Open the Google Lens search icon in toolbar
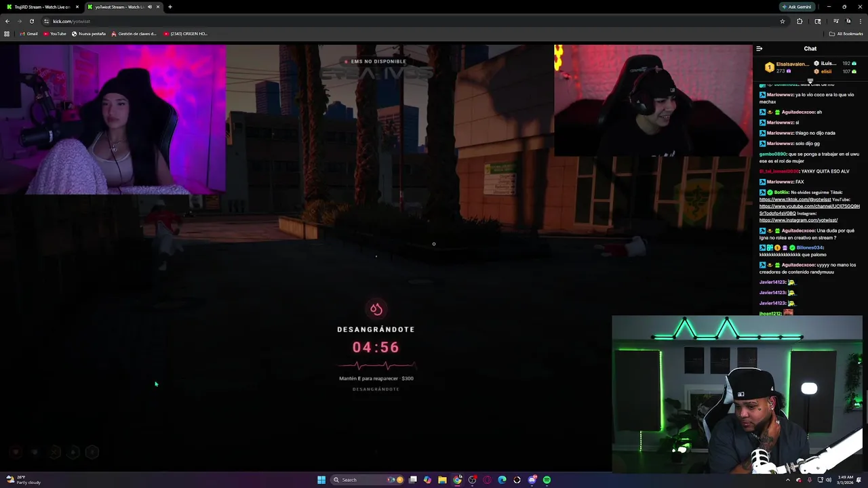Image resolution: width=868 pixels, height=488 pixels. point(818,21)
